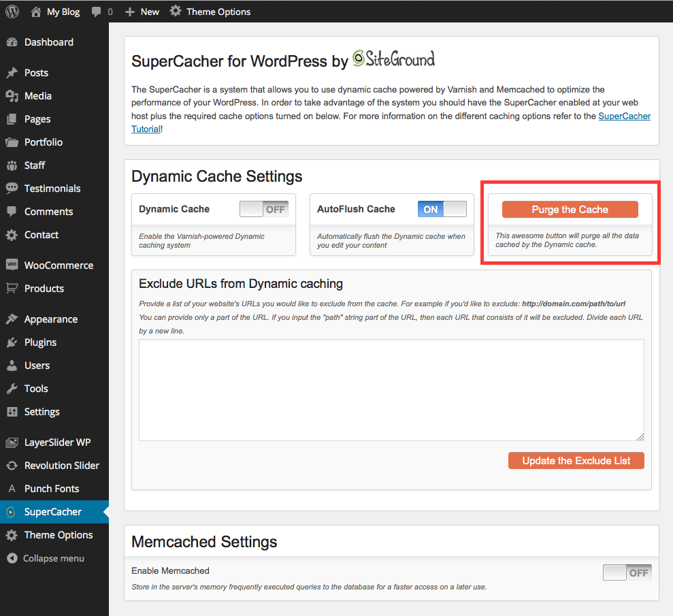The width and height of the screenshot is (673, 616).
Task: Click inside the Exclude URLs text area
Action: 391,390
